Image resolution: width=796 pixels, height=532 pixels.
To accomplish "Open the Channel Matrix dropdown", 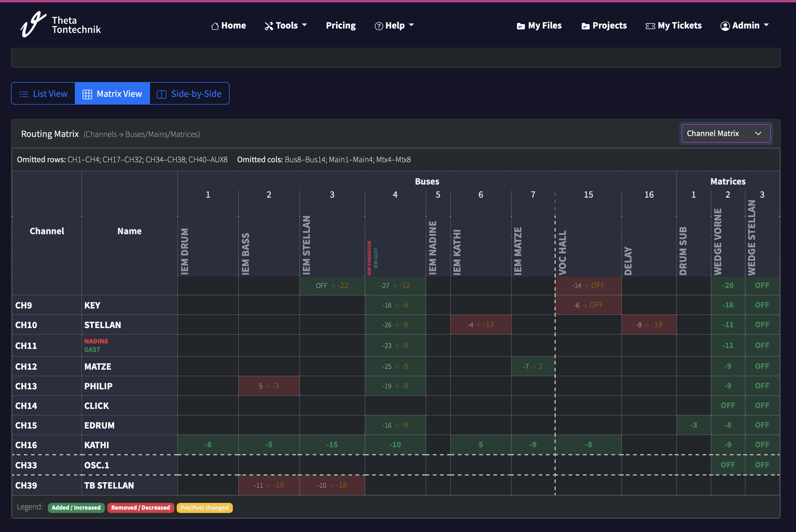I will [726, 134].
